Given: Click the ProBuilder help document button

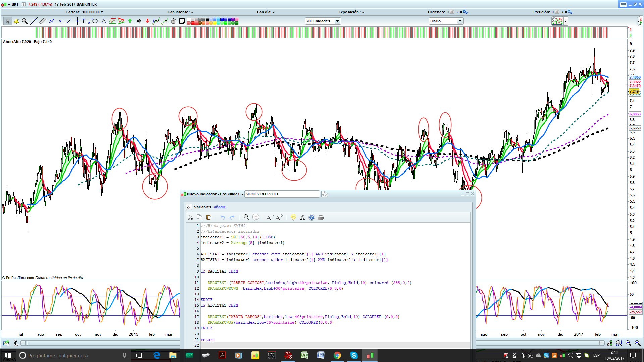Looking at the screenshot, I should [x=324, y=194].
